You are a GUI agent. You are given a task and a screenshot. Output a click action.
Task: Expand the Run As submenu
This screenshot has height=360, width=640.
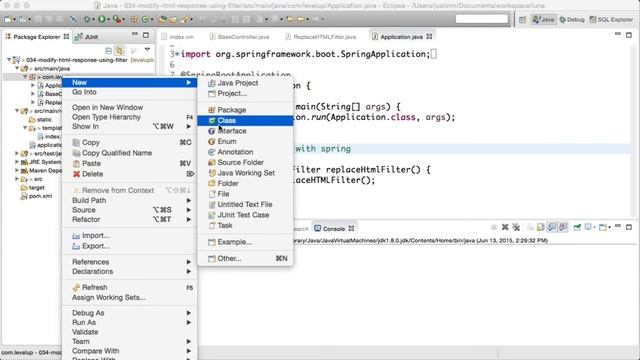tap(129, 322)
